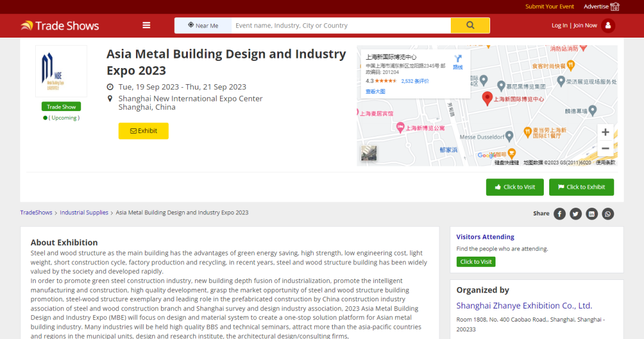644x339 pixels.
Task: Click the view larger map link
Action: click(x=376, y=92)
